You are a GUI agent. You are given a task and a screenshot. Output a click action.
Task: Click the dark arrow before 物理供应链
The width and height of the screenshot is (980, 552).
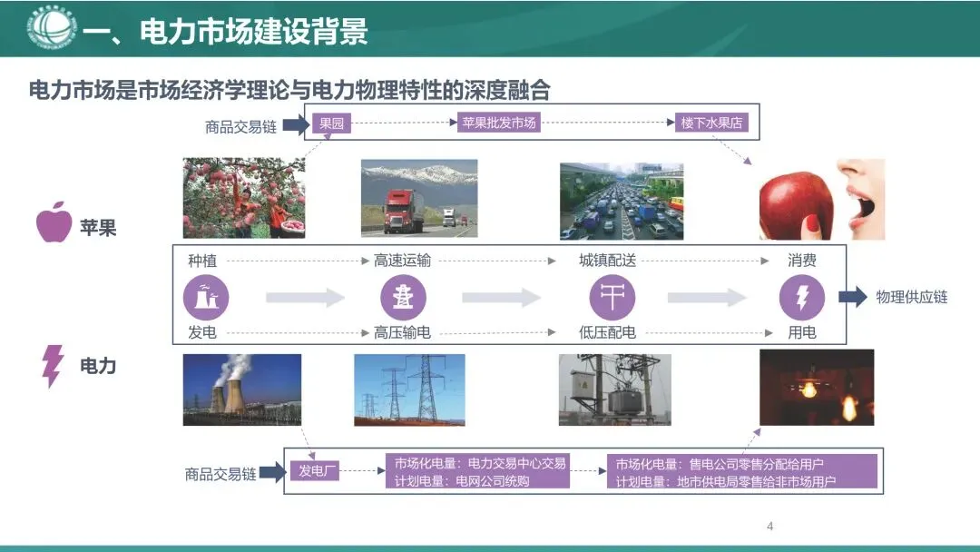[x=852, y=297]
